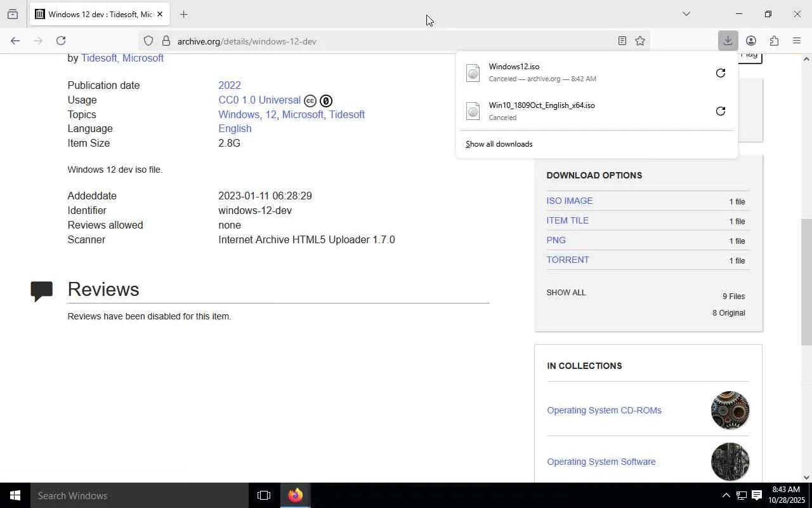Open the Firefox application menu
812x508 pixels.
(x=797, y=41)
